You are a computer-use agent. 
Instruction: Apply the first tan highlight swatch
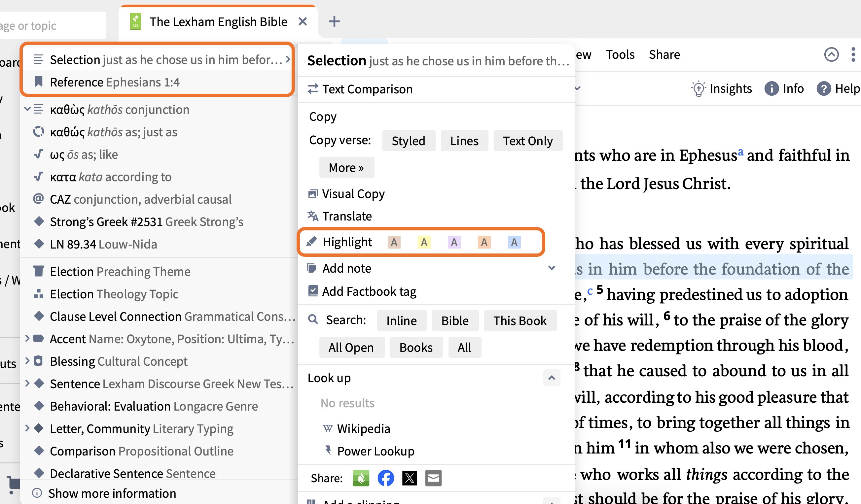394,242
